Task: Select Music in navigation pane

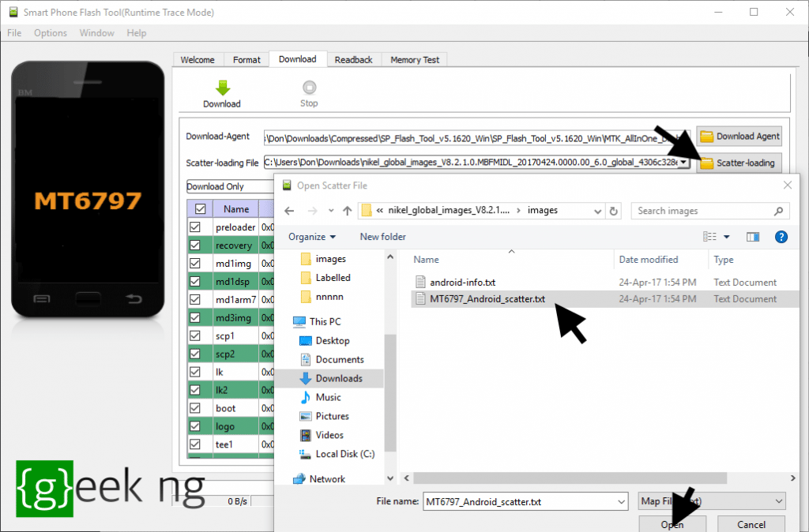Action: point(321,398)
